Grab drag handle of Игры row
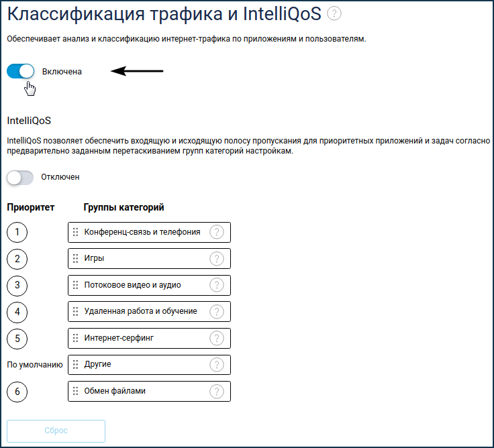The image size is (494, 448). click(75, 258)
